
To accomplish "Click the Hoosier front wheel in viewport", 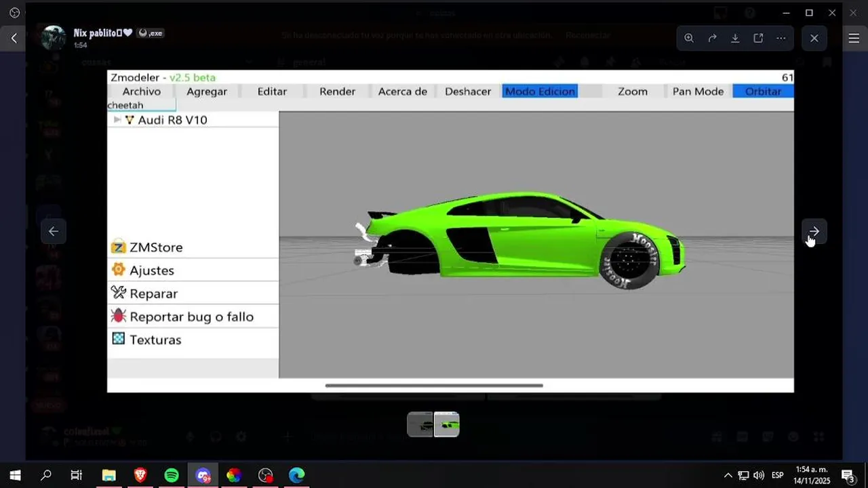I will (x=629, y=260).
